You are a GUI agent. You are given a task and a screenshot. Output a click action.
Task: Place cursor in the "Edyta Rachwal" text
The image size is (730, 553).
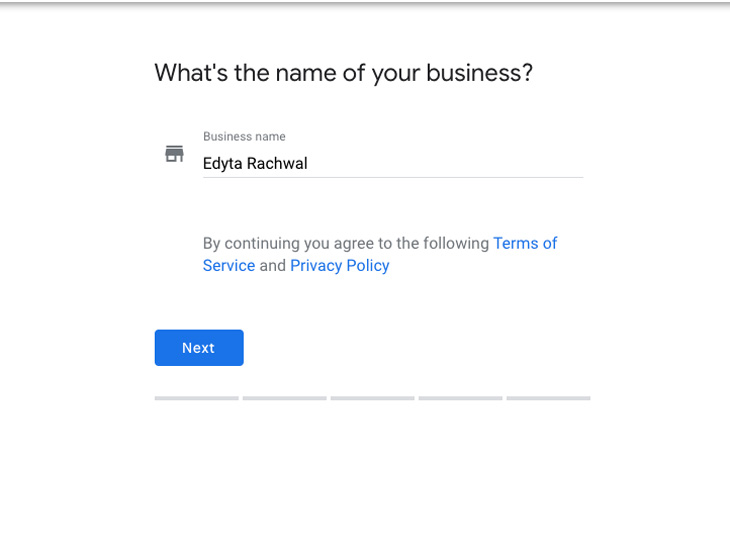254,163
